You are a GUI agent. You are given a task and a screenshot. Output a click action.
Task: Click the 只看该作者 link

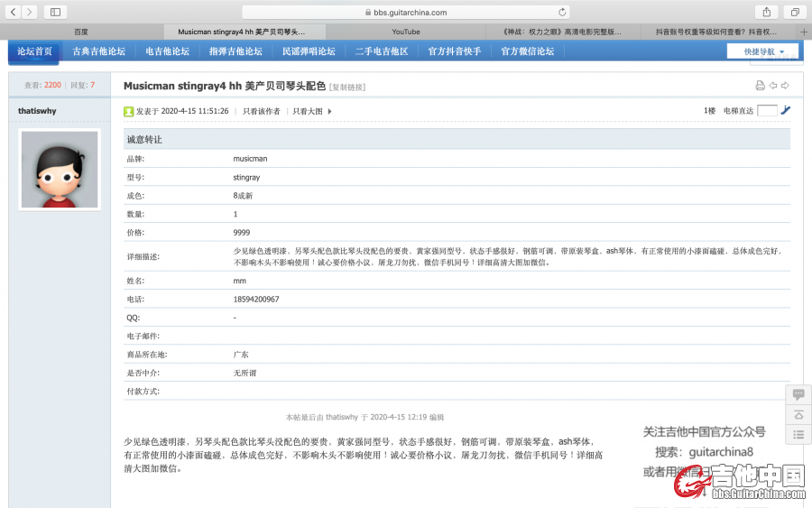pyautogui.click(x=262, y=111)
